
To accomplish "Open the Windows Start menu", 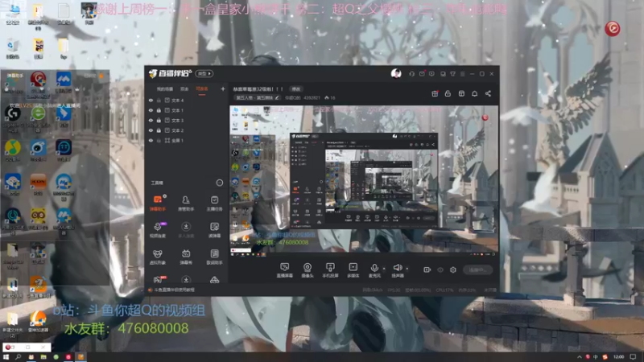I will click(x=6, y=356).
